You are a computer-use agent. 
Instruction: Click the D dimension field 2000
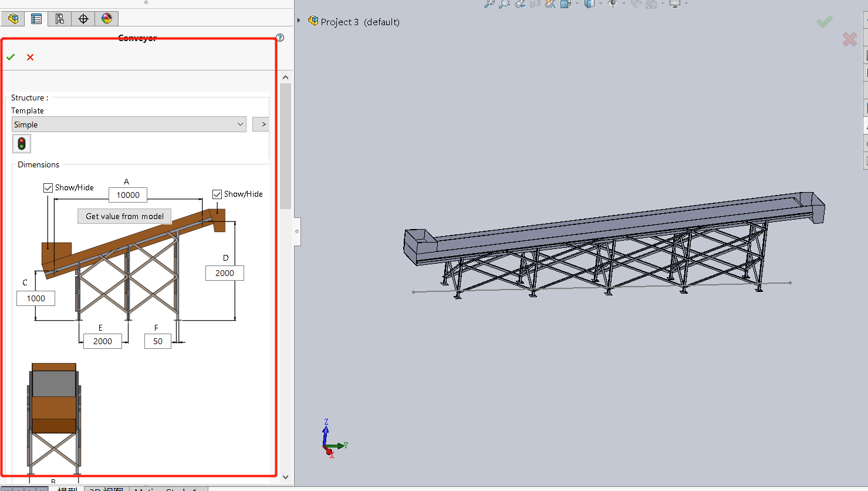click(225, 273)
